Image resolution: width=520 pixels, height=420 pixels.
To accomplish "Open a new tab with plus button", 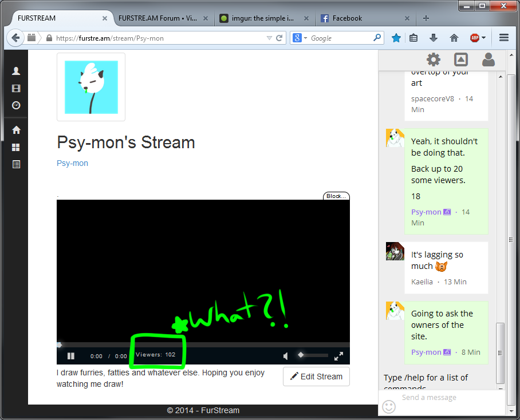I will (x=426, y=18).
